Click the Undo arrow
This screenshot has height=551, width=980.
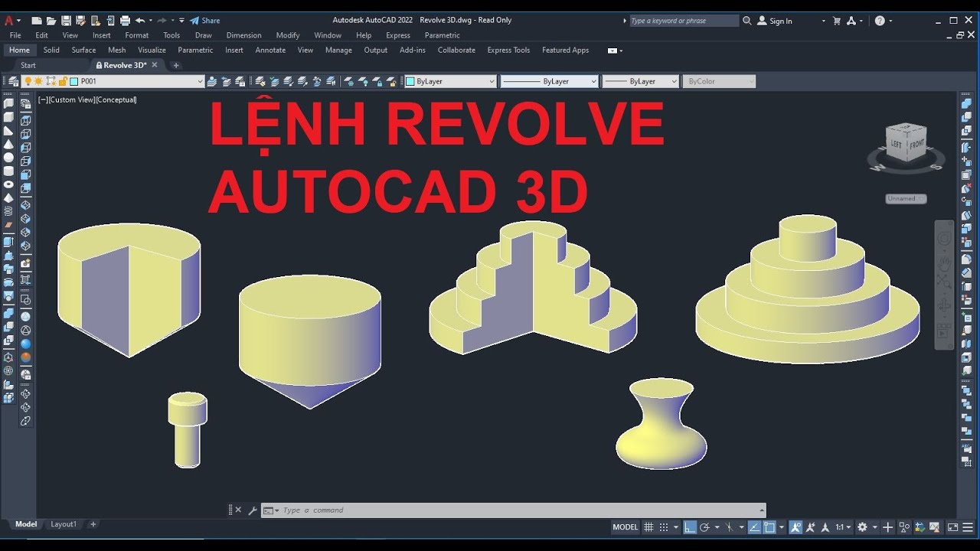click(x=140, y=21)
